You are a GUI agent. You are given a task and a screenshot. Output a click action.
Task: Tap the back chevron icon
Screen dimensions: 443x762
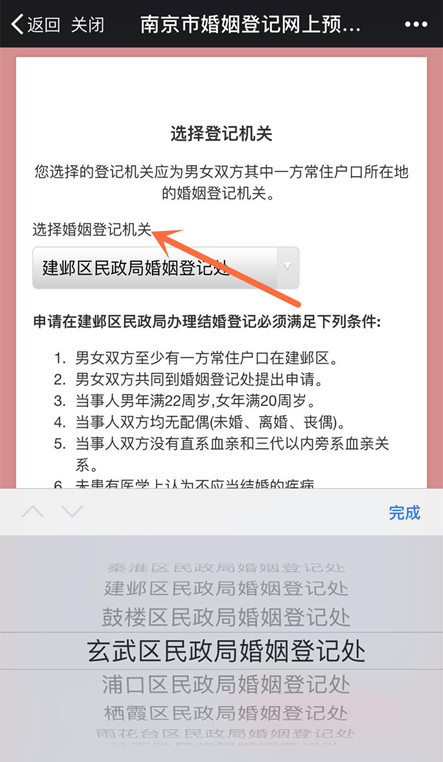click(17, 24)
